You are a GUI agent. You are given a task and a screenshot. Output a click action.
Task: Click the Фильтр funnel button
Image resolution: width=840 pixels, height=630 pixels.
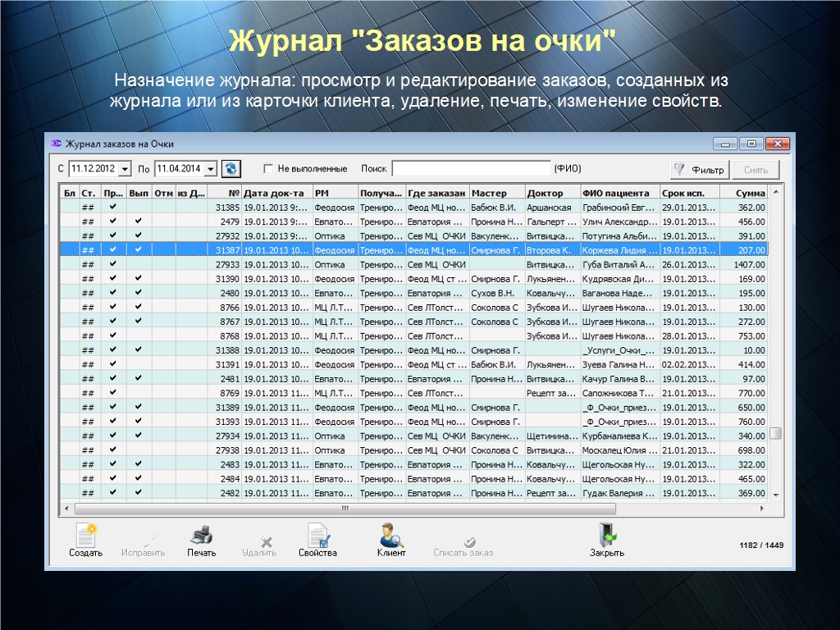click(700, 169)
